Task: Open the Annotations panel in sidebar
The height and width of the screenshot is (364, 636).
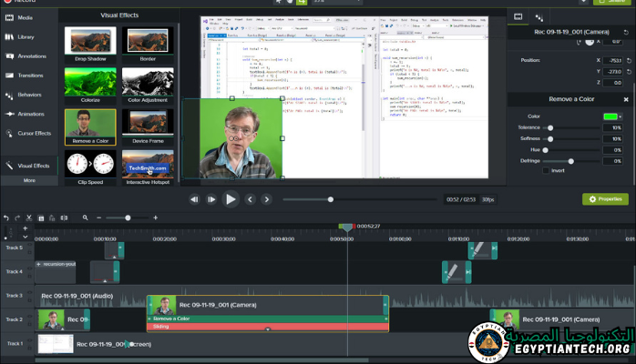Action: tap(29, 56)
